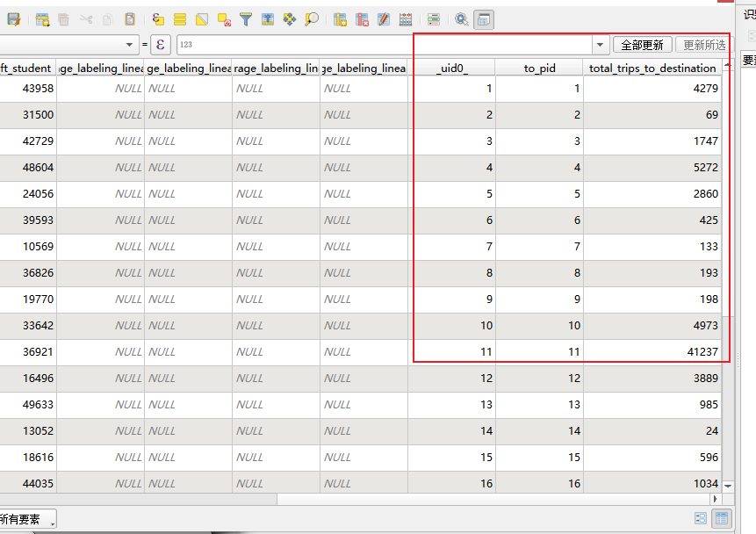Click the 全部更新 button
The width and height of the screenshot is (756, 534).
click(642, 45)
